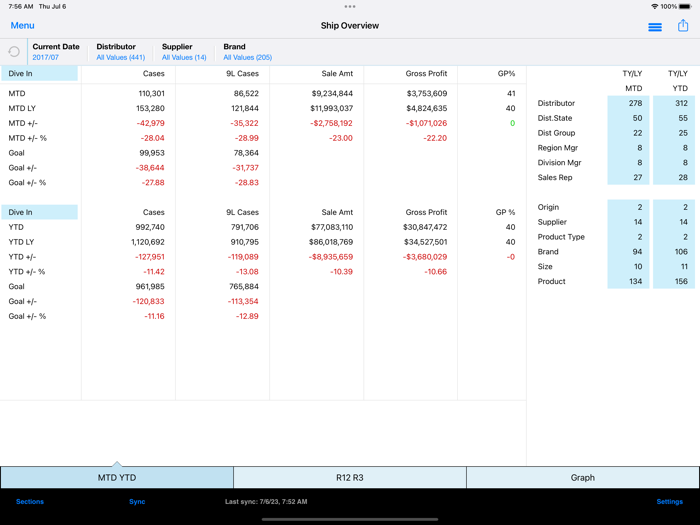
Task: Select Brand MTD value 94
Action: click(628, 252)
